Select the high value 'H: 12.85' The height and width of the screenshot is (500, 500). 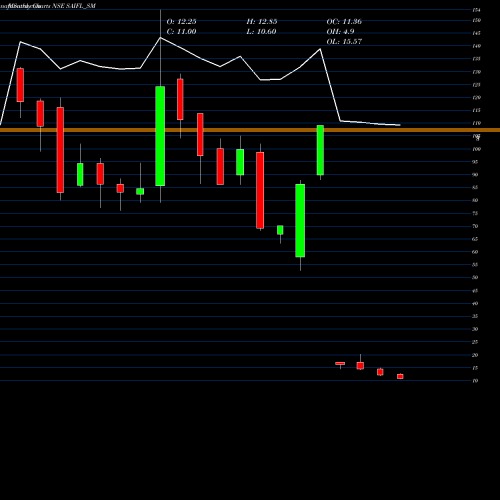[262, 22]
